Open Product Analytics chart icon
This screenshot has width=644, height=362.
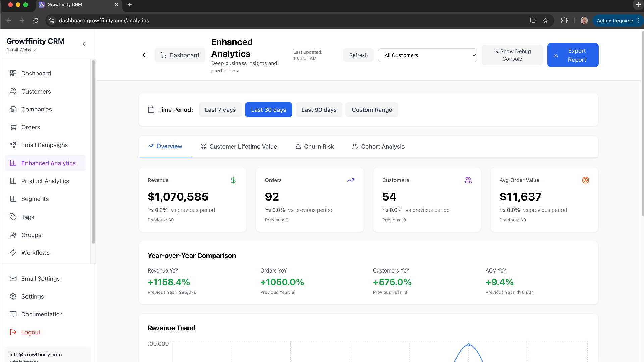click(13, 181)
